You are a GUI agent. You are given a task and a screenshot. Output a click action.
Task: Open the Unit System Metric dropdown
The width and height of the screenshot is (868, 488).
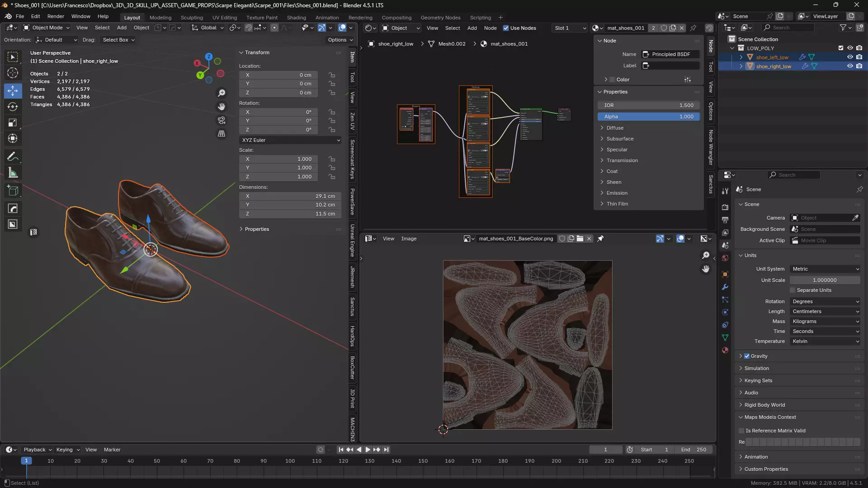point(825,269)
